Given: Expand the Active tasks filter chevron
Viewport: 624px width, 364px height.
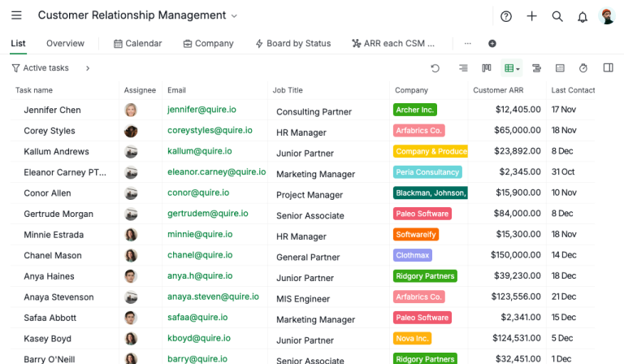Looking at the screenshot, I should point(88,68).
